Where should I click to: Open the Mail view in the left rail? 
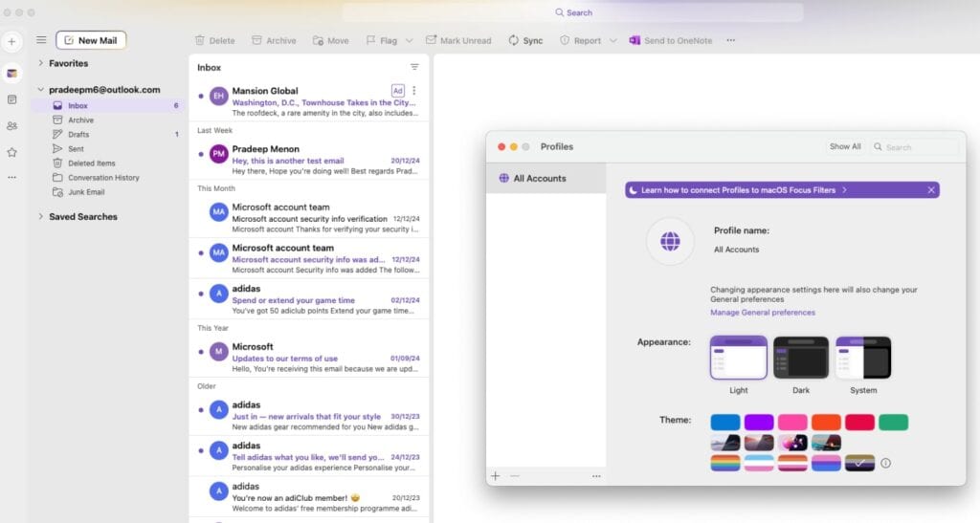11,73
